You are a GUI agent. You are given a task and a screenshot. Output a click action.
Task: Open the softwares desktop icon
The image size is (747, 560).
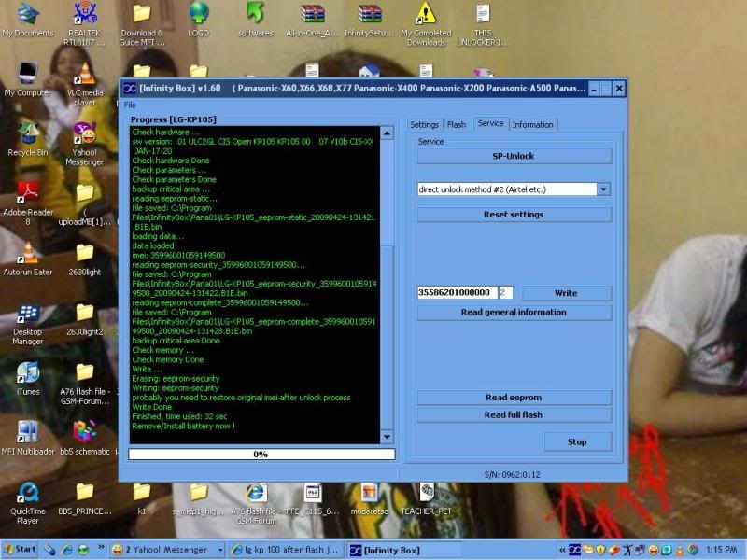pyautogui.click(x=256, y=19)
